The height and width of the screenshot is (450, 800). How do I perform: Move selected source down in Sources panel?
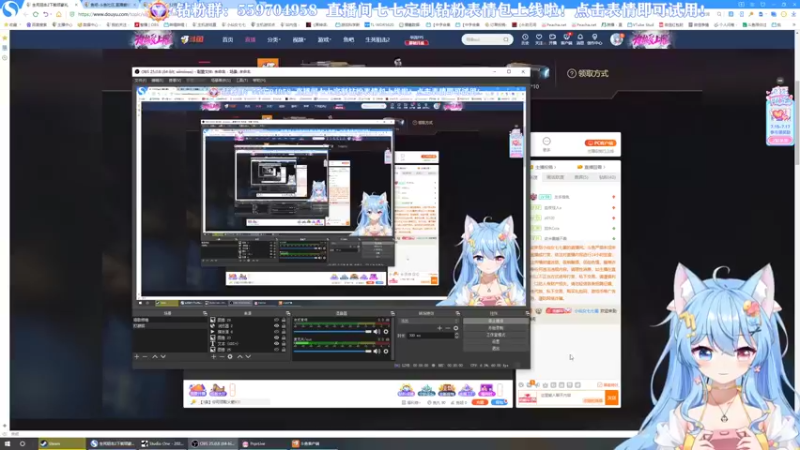point(248,357)
